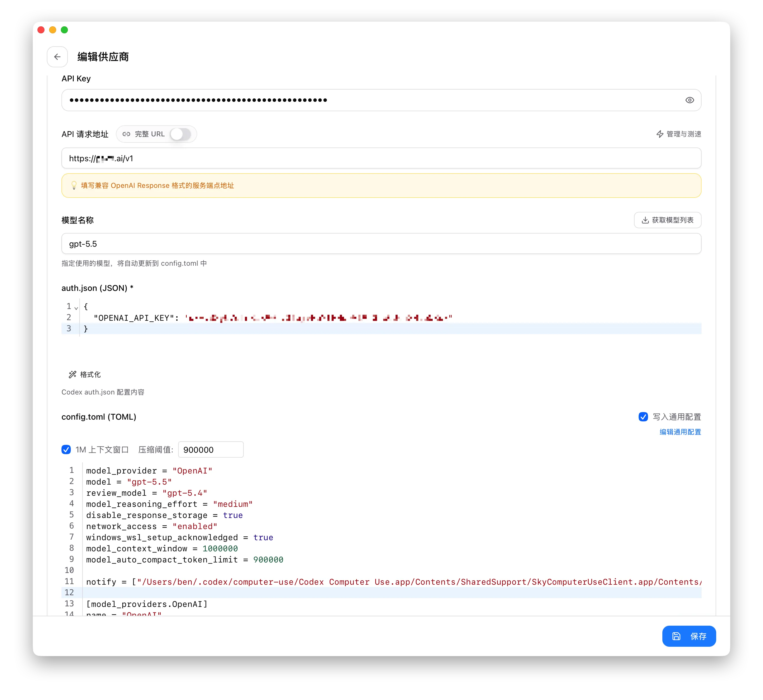The width and height of the screenshot is (763, 700).
Task: Click the link icon beside 完整 URL
Action: pyautogui.click(x=126, y=134)
